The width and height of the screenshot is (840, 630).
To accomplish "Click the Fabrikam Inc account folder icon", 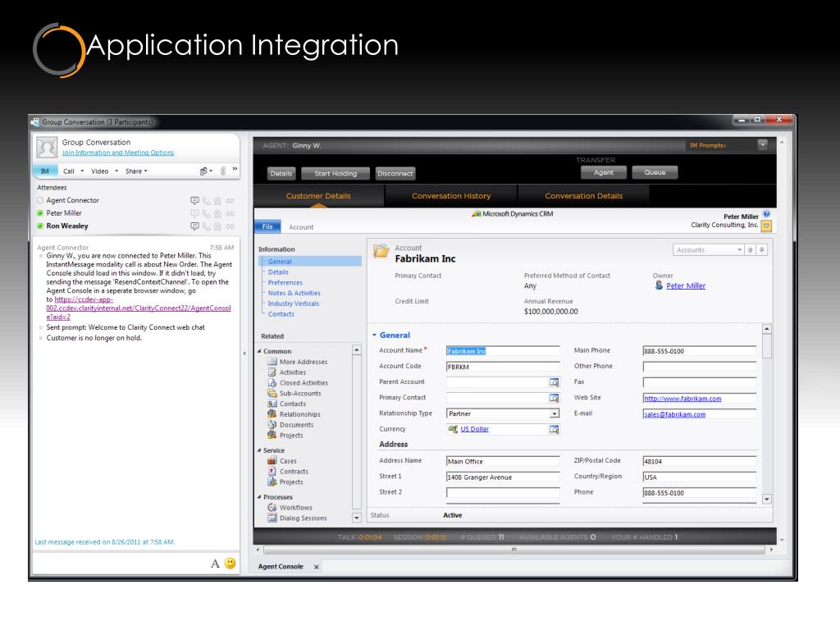I will pos(381,251).
